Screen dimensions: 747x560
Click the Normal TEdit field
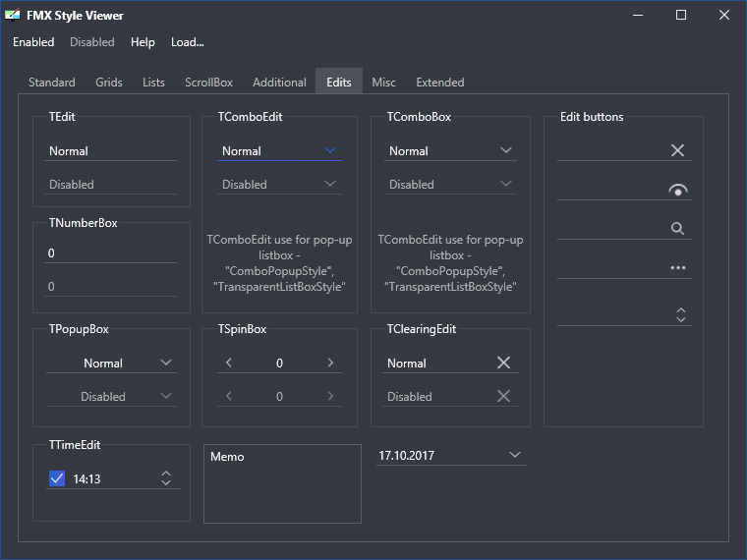click(110, 151)
